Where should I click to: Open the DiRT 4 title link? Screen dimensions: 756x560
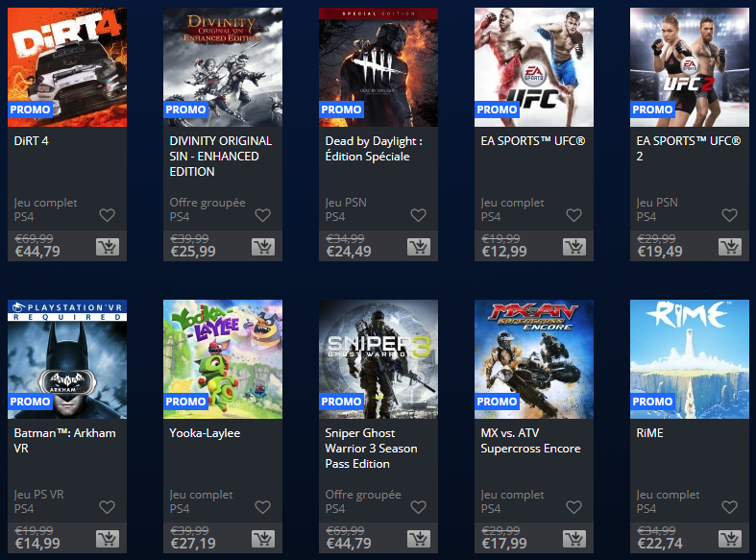tap(32, 141)
